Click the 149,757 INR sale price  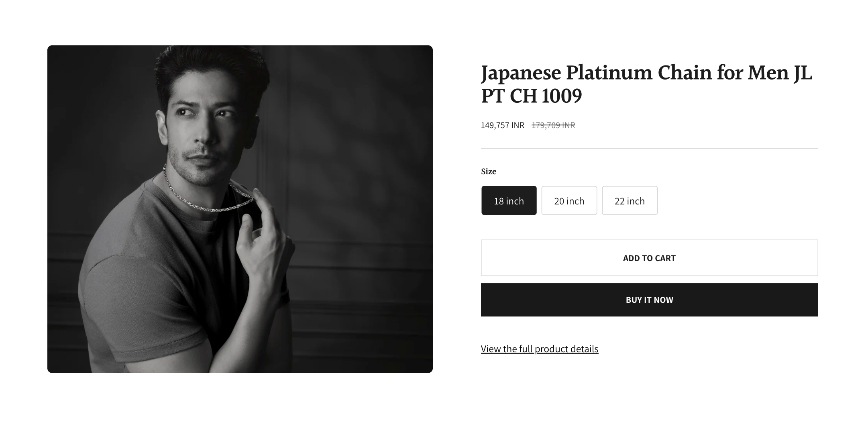503,125
